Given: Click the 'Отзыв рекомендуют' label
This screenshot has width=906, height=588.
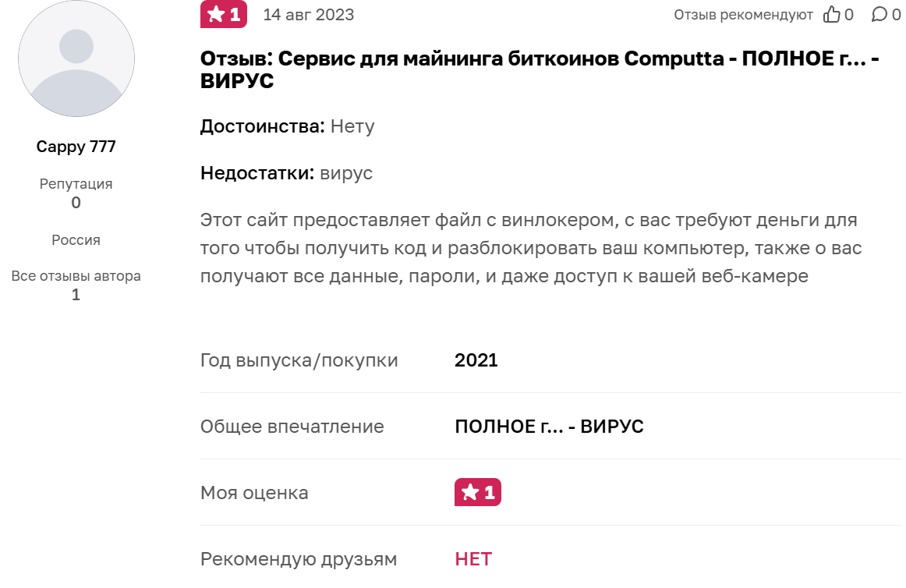Looking at the screenshot, I should click(x=743, y=15).
